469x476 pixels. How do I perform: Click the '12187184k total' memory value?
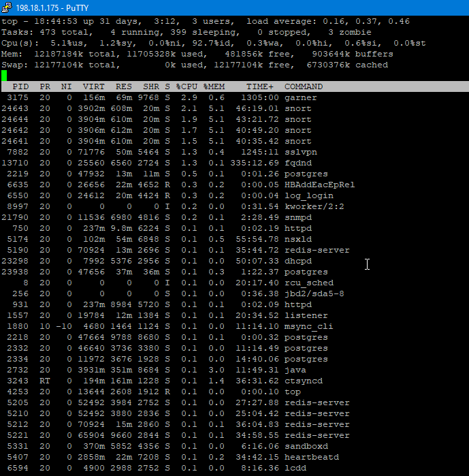(75, 54)
